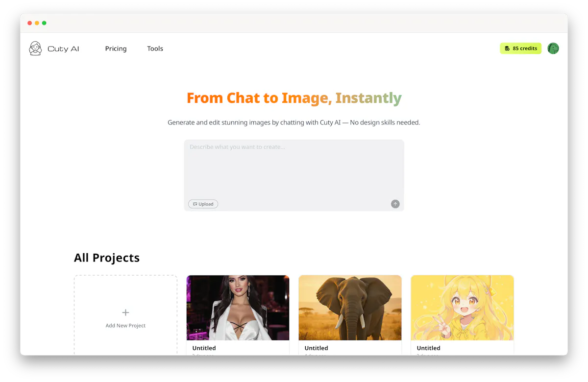This screenshot has width=588, height=382.
Task: Click the plus icon for Add New Project
Action: click(125, 312)
